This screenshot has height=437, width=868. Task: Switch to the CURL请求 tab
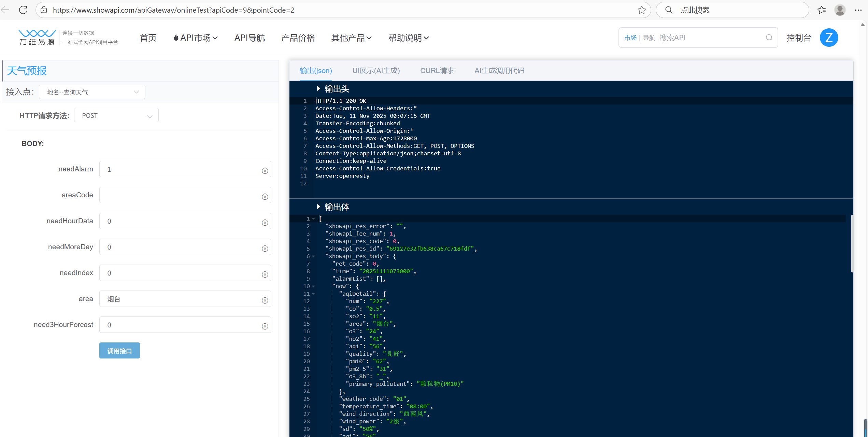(x=437, y=71)
